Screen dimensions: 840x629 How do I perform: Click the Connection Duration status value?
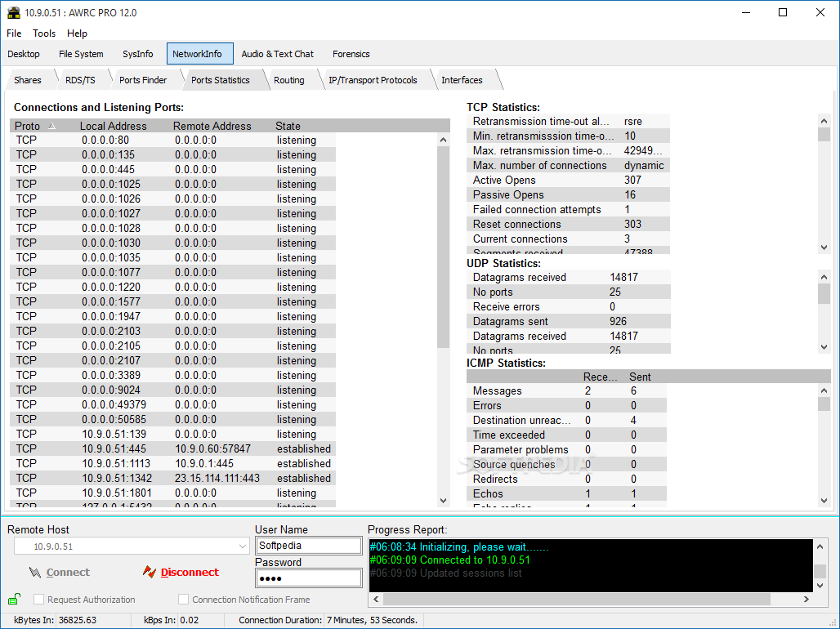pyautogui.click(x=372, y=620)
